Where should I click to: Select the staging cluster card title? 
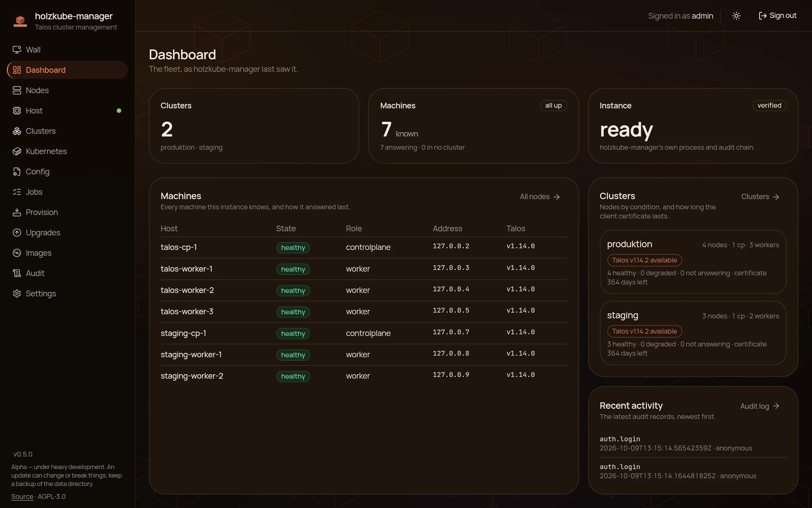(623, 316)
